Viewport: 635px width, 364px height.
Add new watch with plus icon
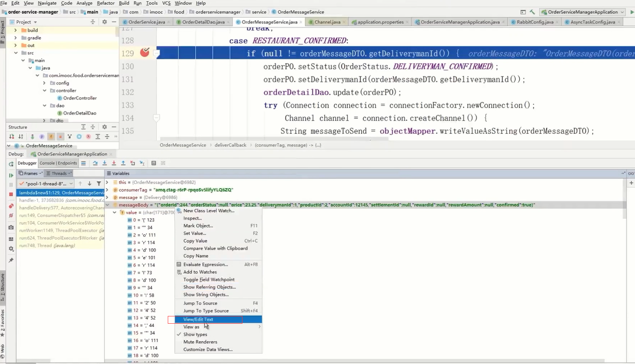click(x=631, y=183)
